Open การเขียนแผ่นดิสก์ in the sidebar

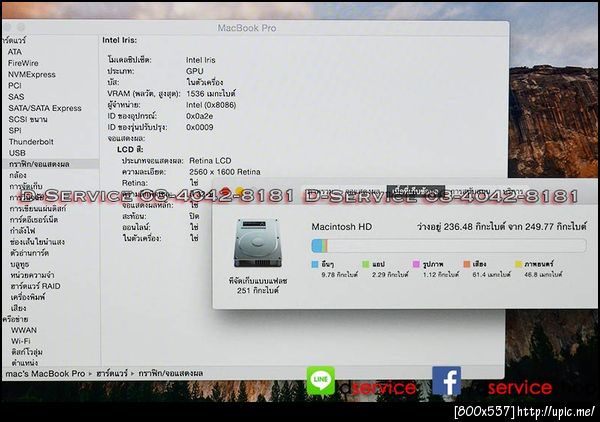tap(38, 209)
